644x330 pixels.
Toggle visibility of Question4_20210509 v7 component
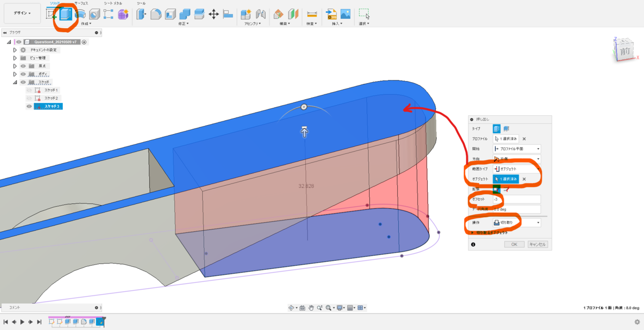19,42
